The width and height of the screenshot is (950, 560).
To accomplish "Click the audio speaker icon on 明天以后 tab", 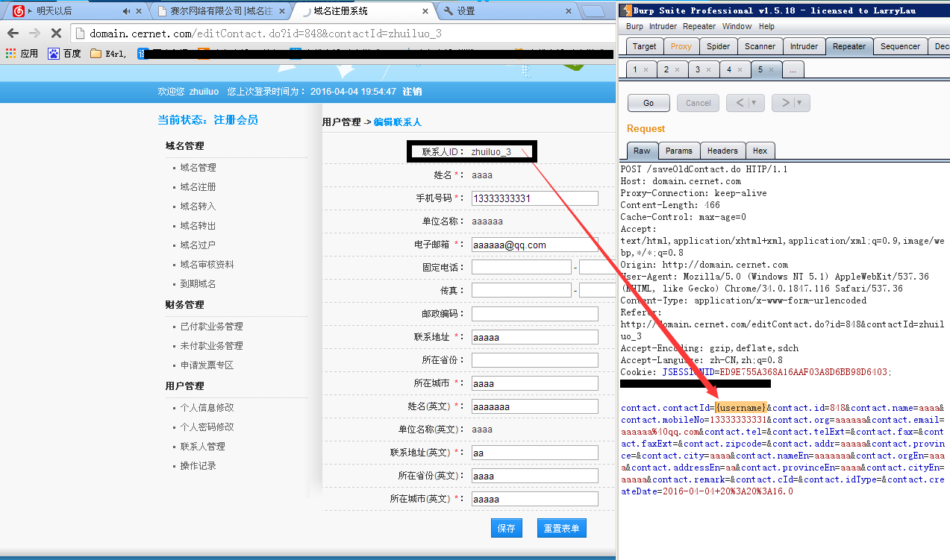I will (x=127, y=11).
